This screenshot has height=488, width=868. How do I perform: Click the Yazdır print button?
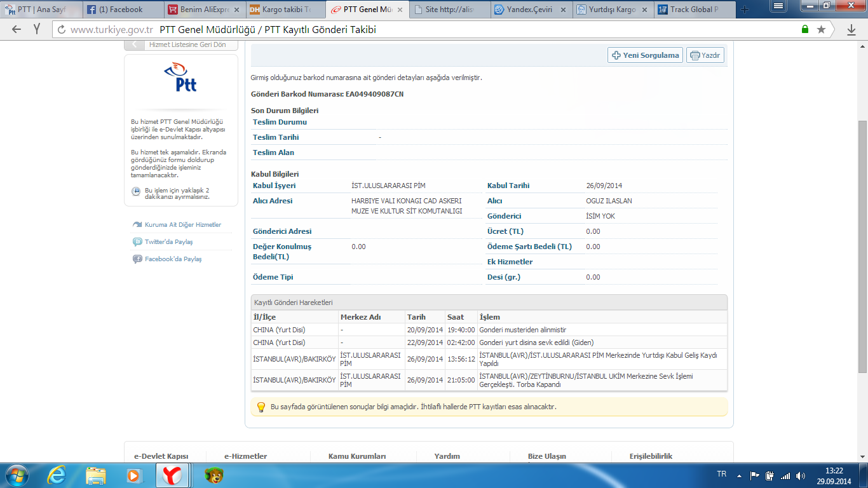(705, 55)
